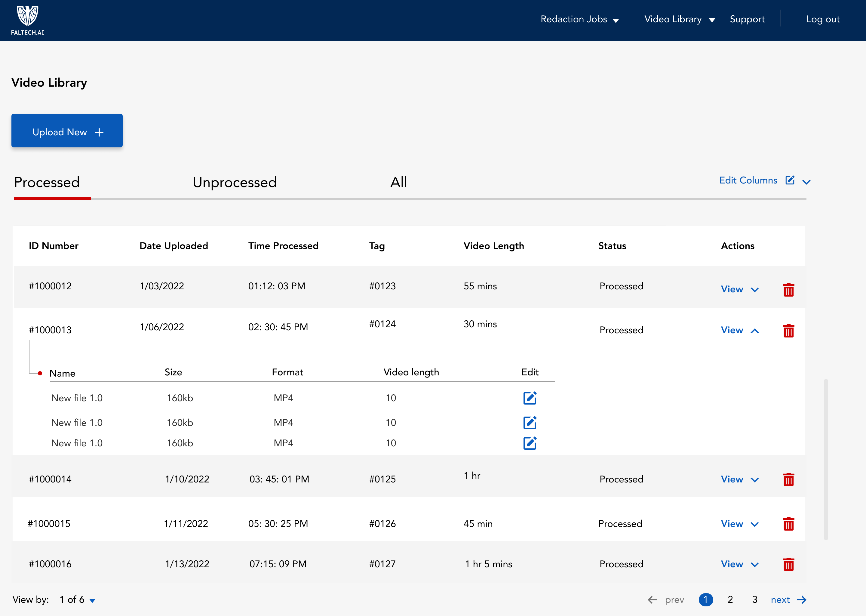Delete video #1000016 with trash icon
The height and width of the screenshot is (616, 866).
tap(788, 564)
